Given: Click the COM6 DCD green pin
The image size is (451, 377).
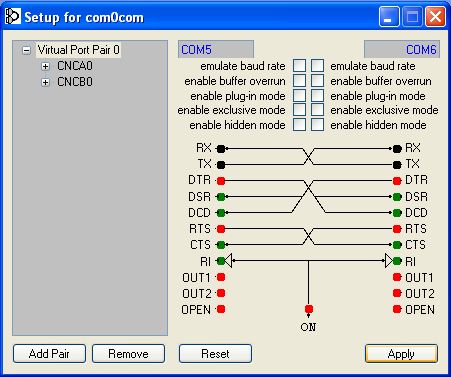Looking at the screenshot, I should 397,213.
